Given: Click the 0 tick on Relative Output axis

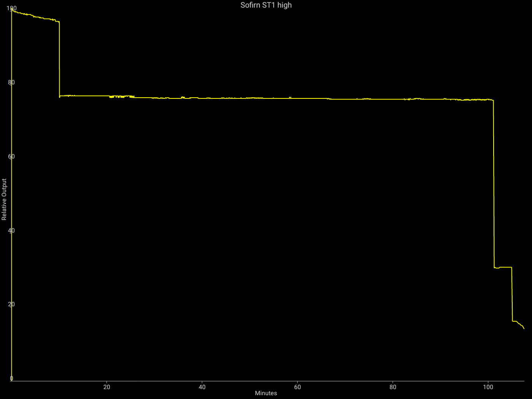Looking at the screenshot, I should [x=11, y=378].
